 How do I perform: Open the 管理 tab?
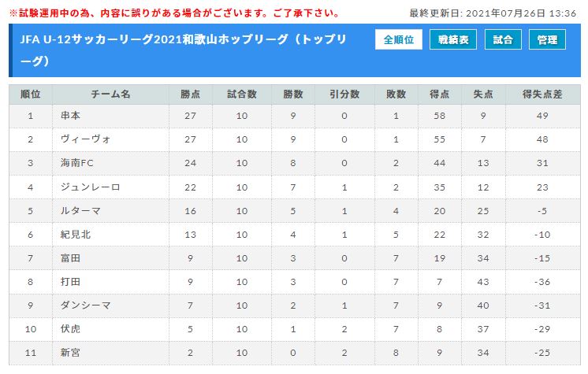pyautogui.click(x=547, y=39)
